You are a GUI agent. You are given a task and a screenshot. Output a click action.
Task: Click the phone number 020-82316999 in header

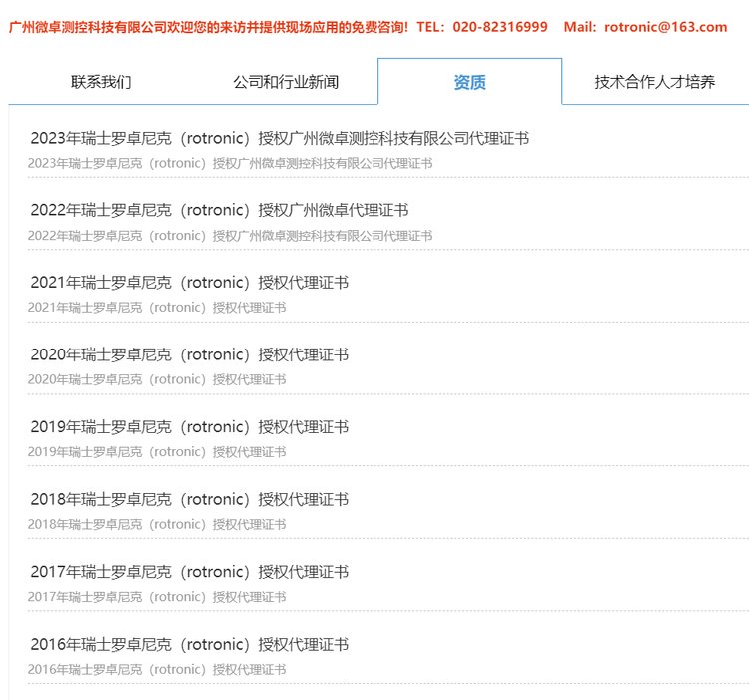[500, 27]
